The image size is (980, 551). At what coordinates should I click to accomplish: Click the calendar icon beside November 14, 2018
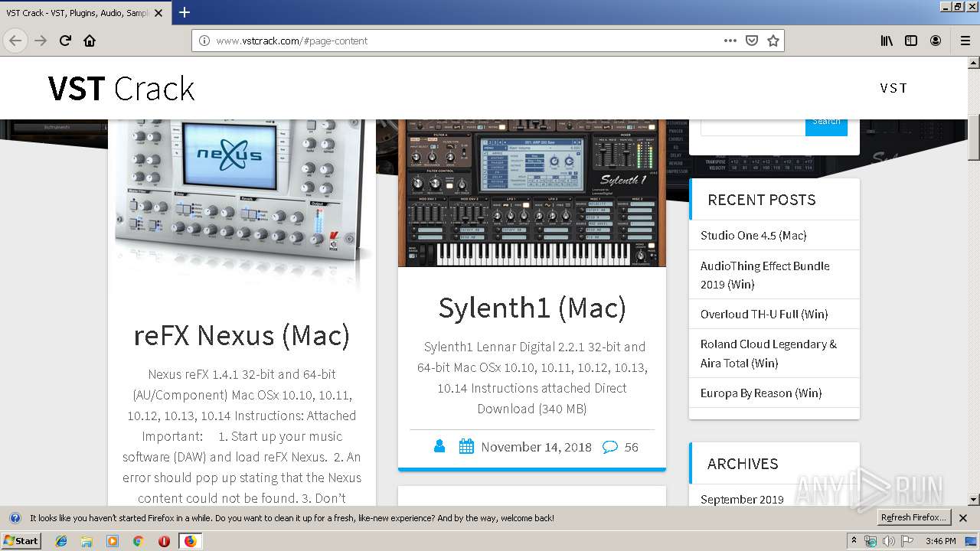pos(466,446)
